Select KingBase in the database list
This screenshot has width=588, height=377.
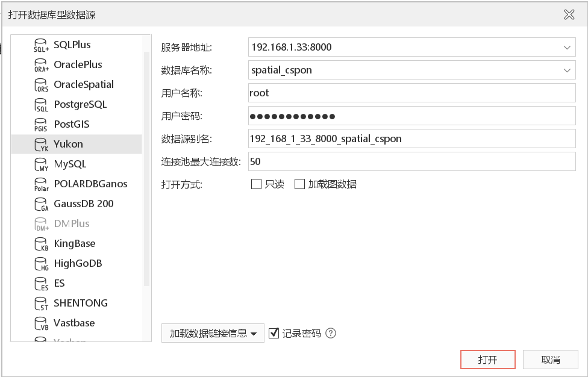point(74,243)
